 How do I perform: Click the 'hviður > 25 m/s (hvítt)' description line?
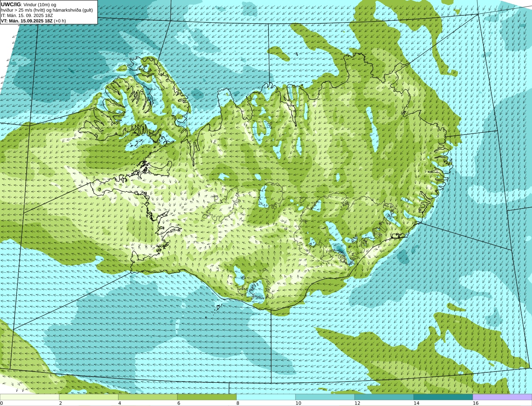click(47, 10)
